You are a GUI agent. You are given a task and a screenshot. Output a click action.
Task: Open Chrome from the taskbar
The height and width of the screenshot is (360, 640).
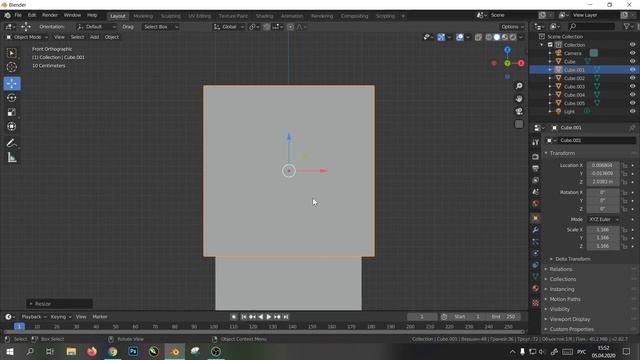(113, 351)
